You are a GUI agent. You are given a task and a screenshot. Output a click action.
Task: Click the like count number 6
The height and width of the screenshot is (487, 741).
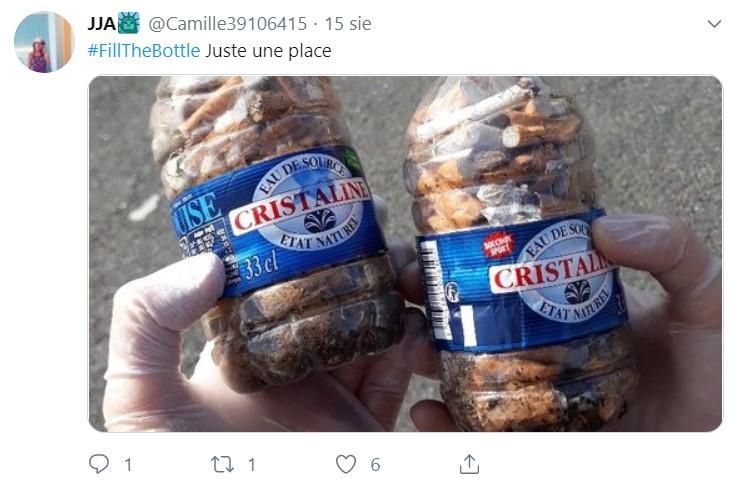(375, 465)
